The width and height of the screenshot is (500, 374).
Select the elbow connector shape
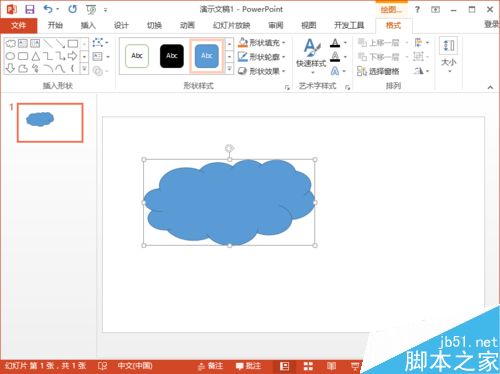pos(48,56)
